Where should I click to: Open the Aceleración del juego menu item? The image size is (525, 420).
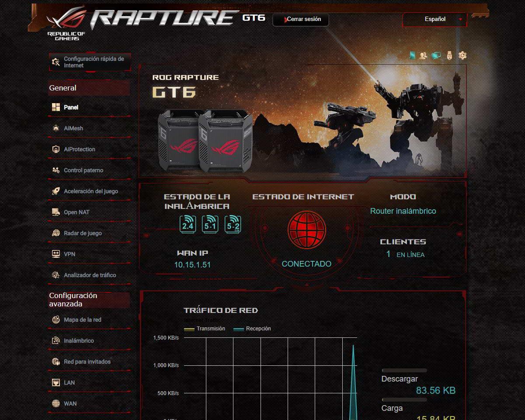coord(89,191)
